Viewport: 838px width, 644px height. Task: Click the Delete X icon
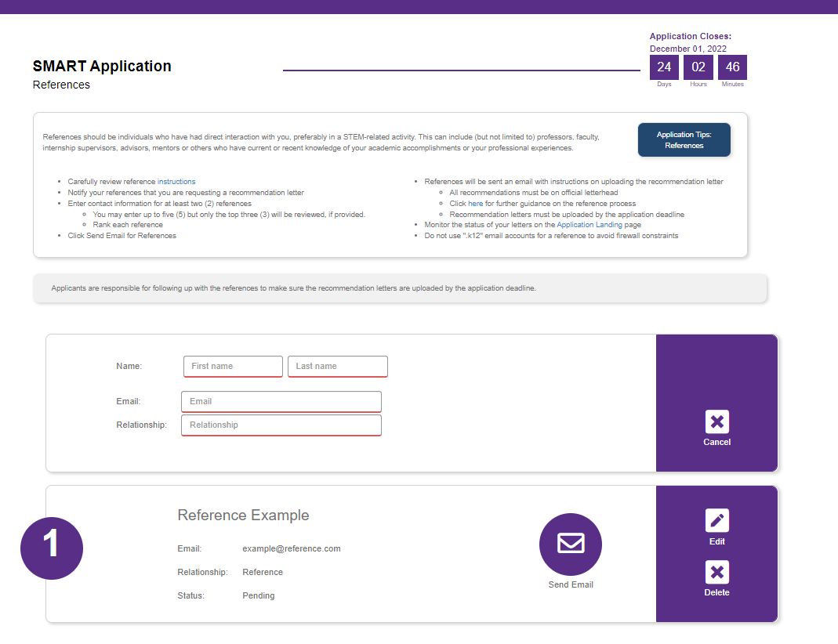pos(716,572)
